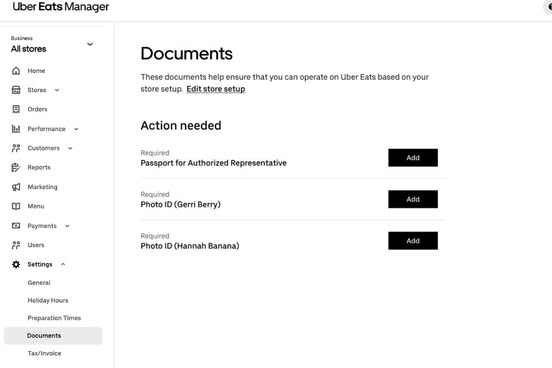Follow the Edit store setup link

pyautogui.click(x=216, y=89)
